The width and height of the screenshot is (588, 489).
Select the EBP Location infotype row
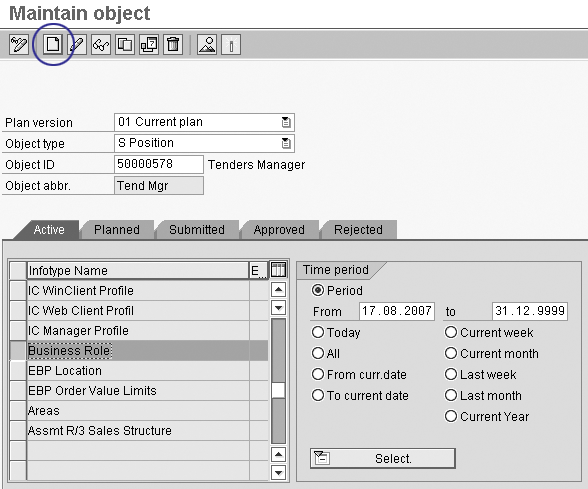(138, 370)
